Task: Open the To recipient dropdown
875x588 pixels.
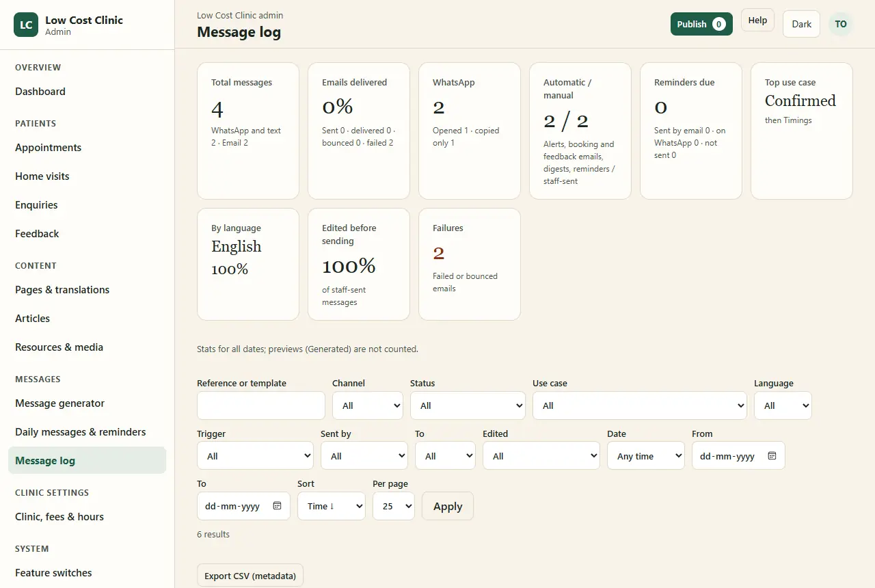Action: click(x=445, y=455)
